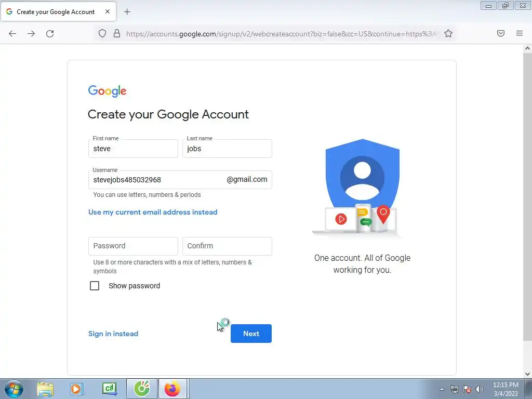Click 'You can use letters, numbers & periods' text
Screen dimensions: 532x399
coord(147,195)
